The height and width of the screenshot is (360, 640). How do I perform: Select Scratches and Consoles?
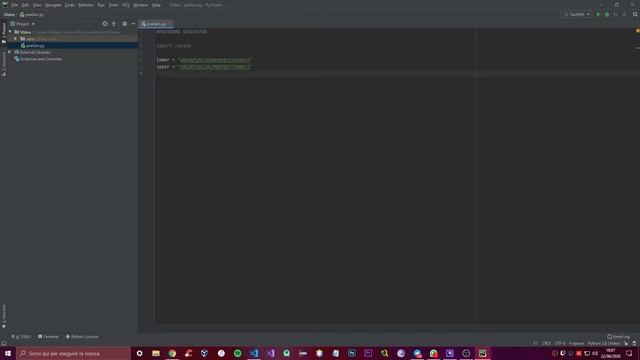click(41, 59)
